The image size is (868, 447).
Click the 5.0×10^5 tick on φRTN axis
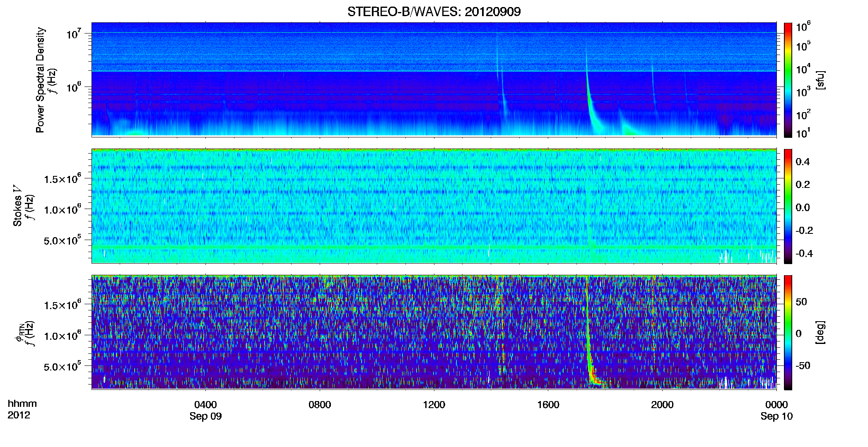[63, 366]
